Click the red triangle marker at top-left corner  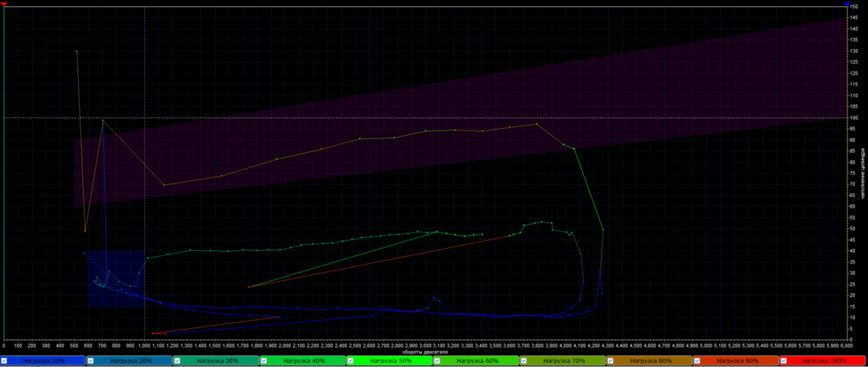tap(4, 4)
